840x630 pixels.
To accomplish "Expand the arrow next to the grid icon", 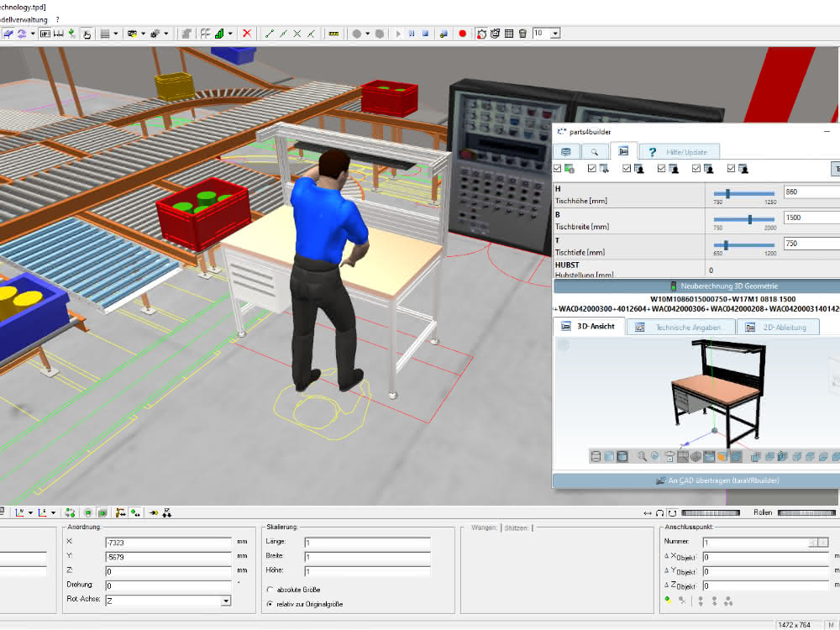I will point(116,34).
